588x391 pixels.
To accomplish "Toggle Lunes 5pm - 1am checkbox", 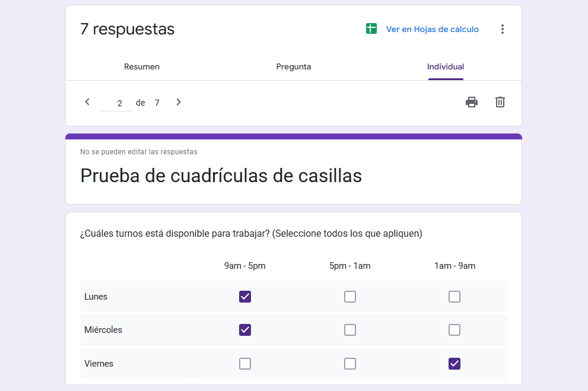I will (x=350, y=297).
